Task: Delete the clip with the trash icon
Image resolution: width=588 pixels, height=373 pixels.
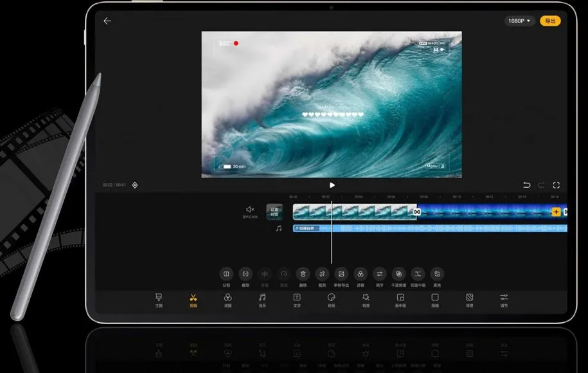Action: [303, 274]
